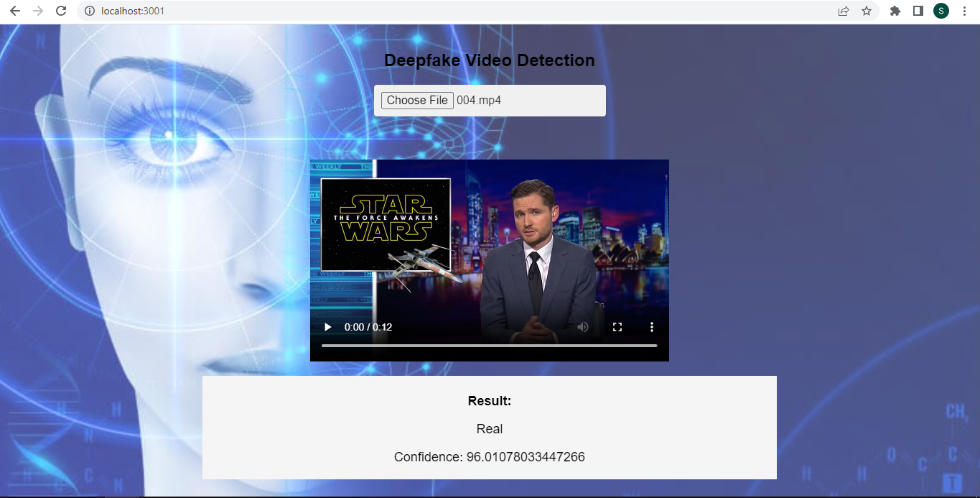Click the Choose File button

[416, 100]
